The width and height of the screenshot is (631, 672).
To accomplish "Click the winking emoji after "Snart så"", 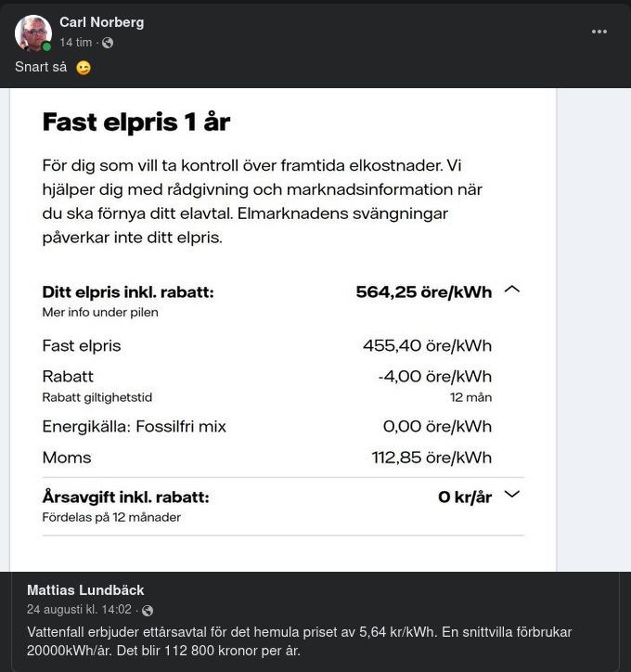I will pyautogui.click(x=84, y=68).
